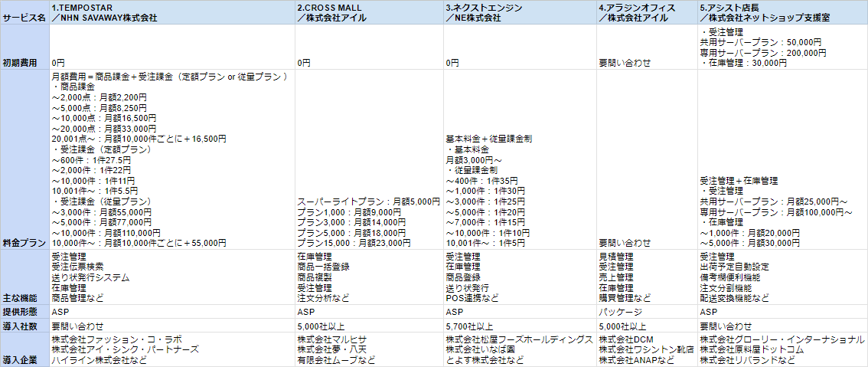Click the 在庫管理：30,000円 line
Screen dimensions: 868x367
[743, 63]
